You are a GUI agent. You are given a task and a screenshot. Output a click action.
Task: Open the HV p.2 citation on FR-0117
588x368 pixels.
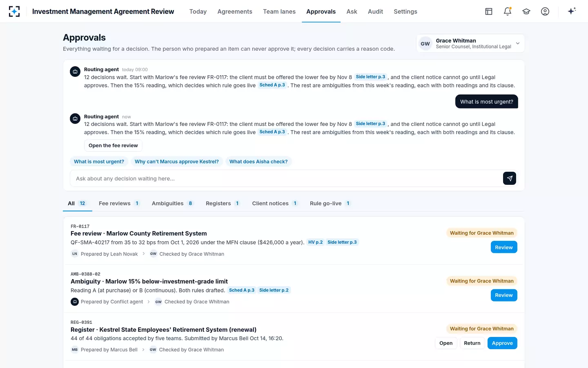(x=315, y=242)
